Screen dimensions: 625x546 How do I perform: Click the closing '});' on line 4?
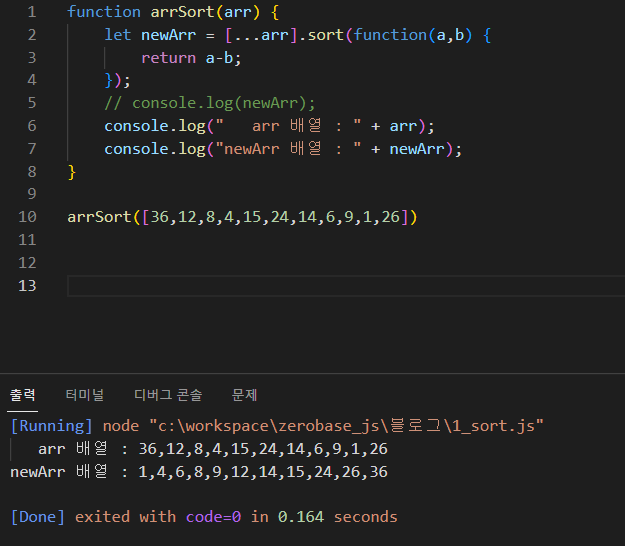[x=117, y=81]
